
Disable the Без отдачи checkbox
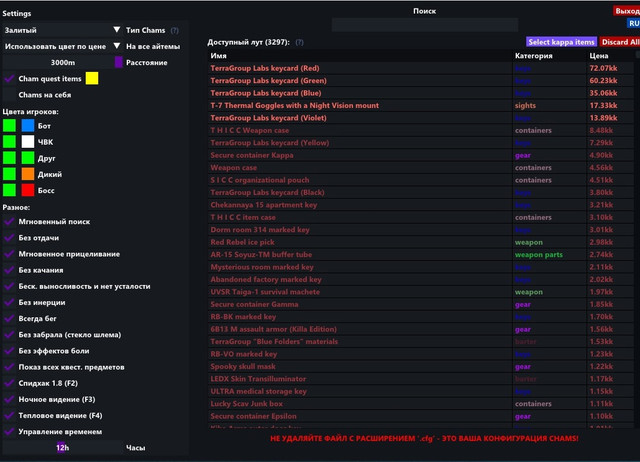coord(10,238)
